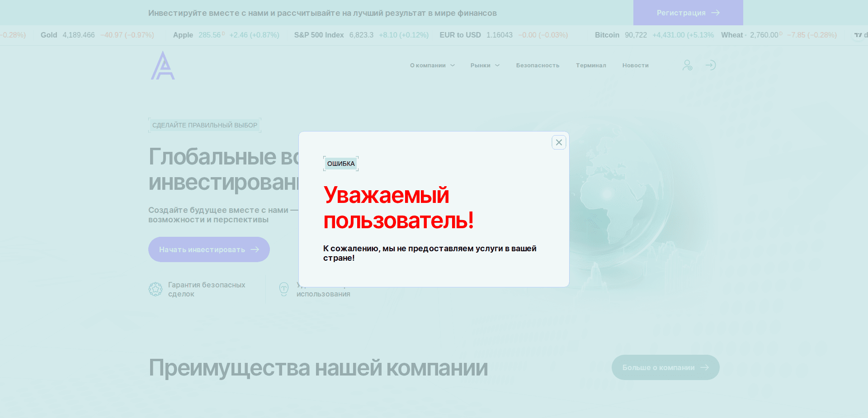Select the add-user registration icon

click(x=687, y=65)
